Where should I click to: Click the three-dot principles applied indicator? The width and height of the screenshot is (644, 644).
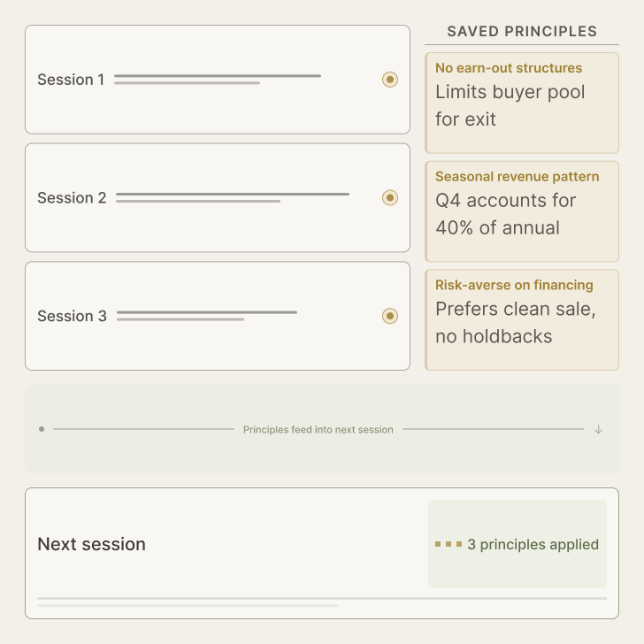pos(448,544)
